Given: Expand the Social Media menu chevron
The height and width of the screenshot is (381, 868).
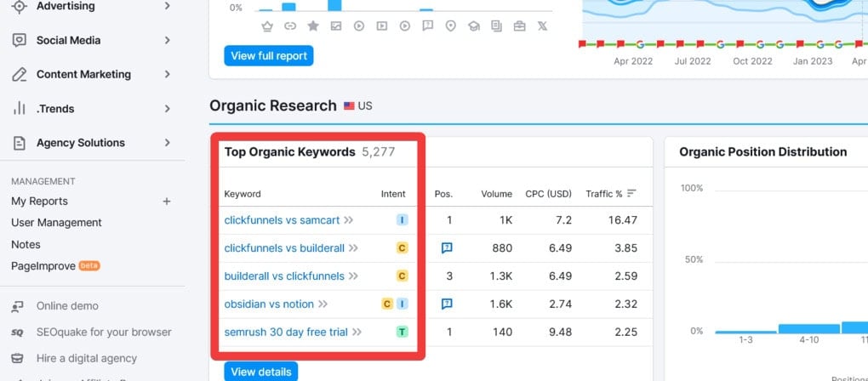Looking at the screenshot, I should 167,40.
